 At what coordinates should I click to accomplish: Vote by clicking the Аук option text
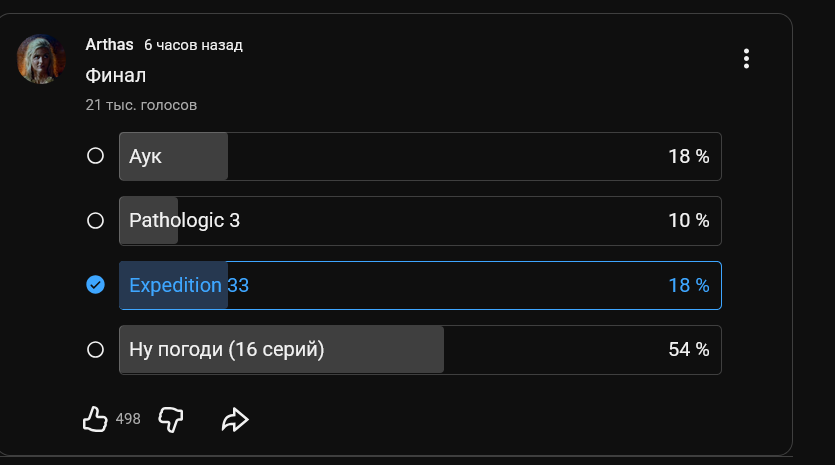click(146, 156)
